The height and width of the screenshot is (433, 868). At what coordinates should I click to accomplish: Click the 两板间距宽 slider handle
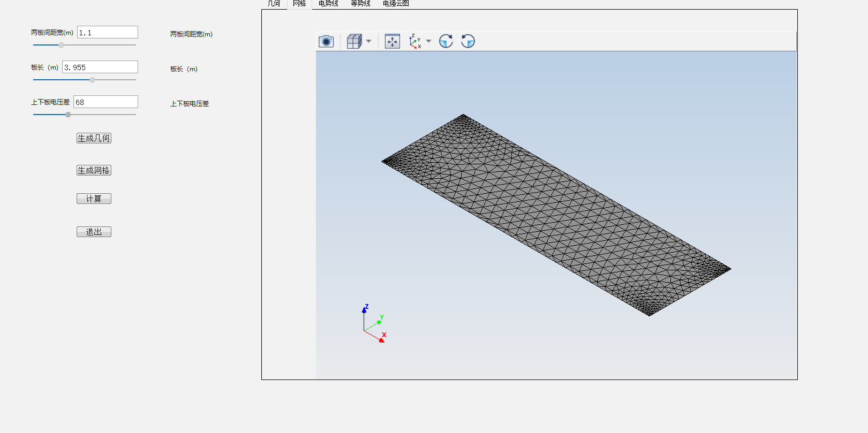(61, 45)
